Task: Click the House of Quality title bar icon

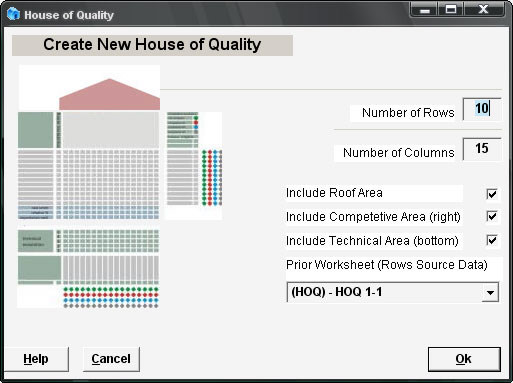Action: 13,14
